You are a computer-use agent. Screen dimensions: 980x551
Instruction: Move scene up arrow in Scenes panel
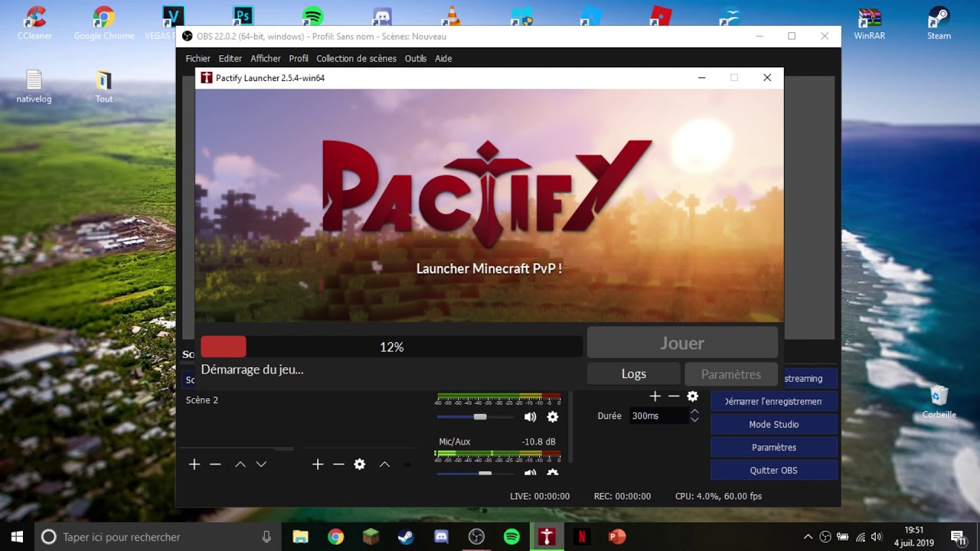[x=240, y=465]
